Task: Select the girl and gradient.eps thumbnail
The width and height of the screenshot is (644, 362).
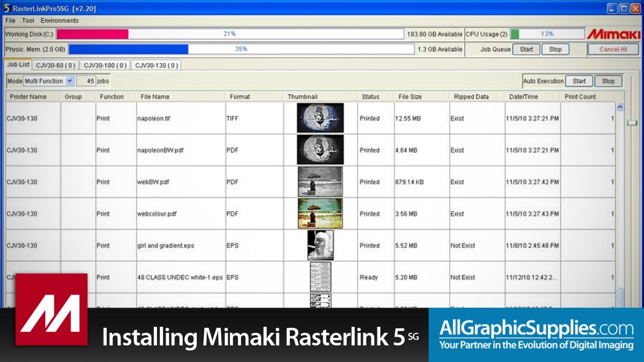Action: (320, 245)
